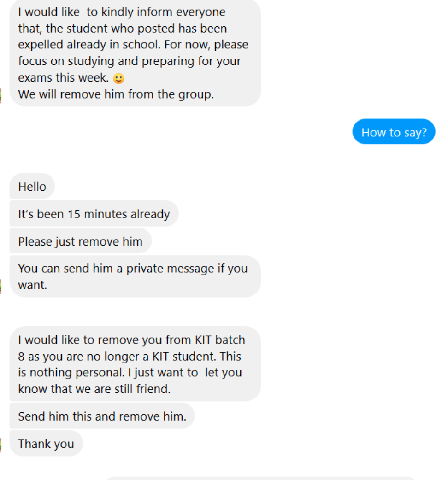The image size is (448, 480).
Task: Click the smiley emoji after 'exams this week'
Action: (118, 78)
